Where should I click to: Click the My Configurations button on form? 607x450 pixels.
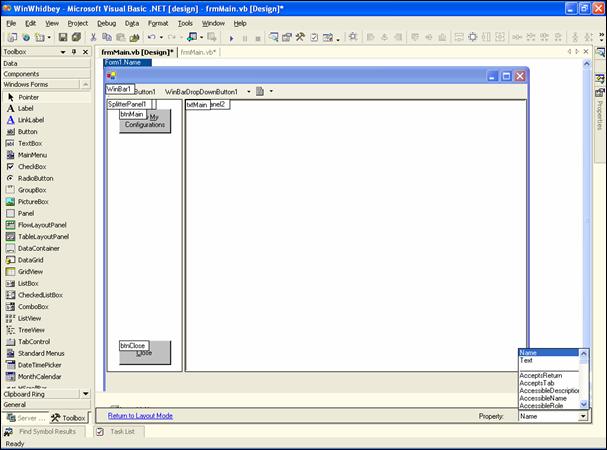(145, 121)
